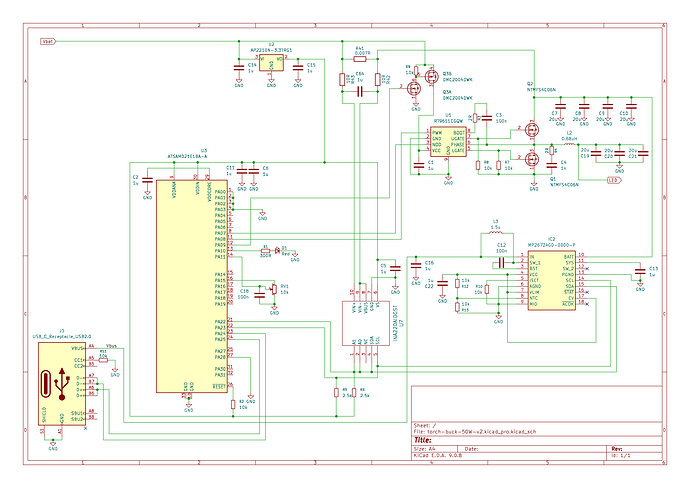Select capacitor C1 near U5

[x=418, y=165]
